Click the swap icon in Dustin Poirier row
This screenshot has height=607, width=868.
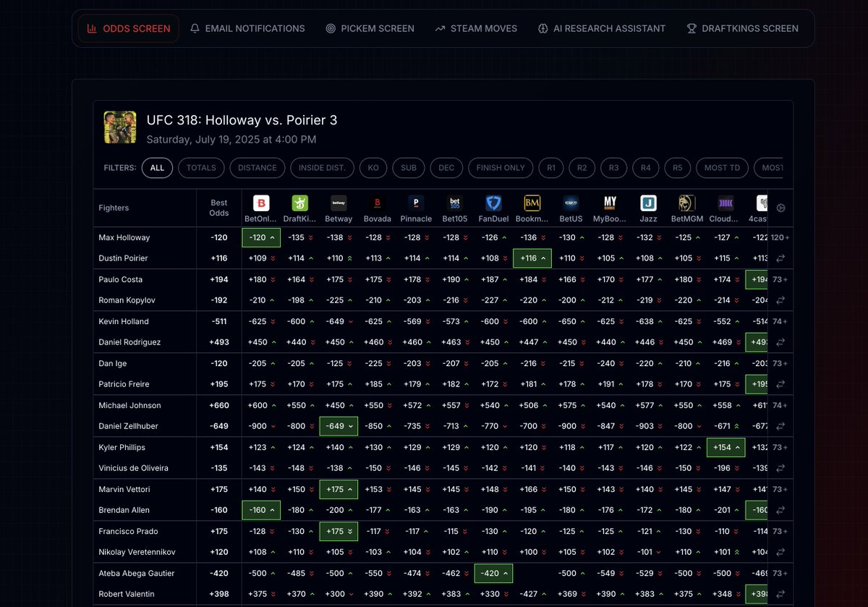click(780, 258)
